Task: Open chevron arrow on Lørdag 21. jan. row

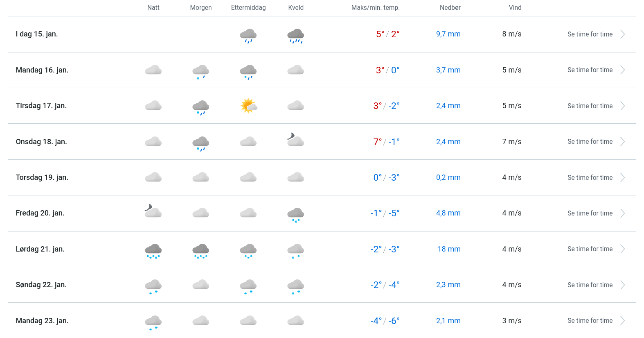Action: [622, 249]
